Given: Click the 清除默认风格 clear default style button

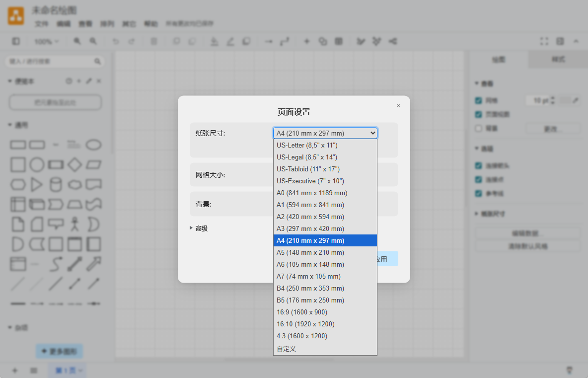Looking at the screenshot, I should (527, 246).
